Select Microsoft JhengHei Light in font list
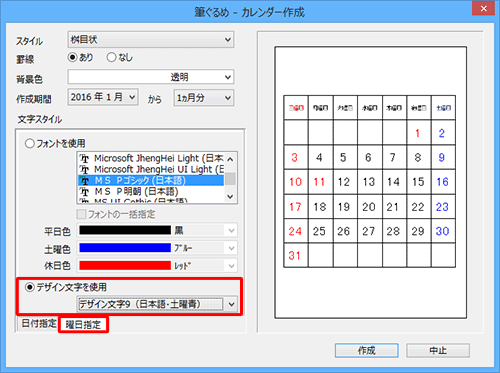 point(151,158)
